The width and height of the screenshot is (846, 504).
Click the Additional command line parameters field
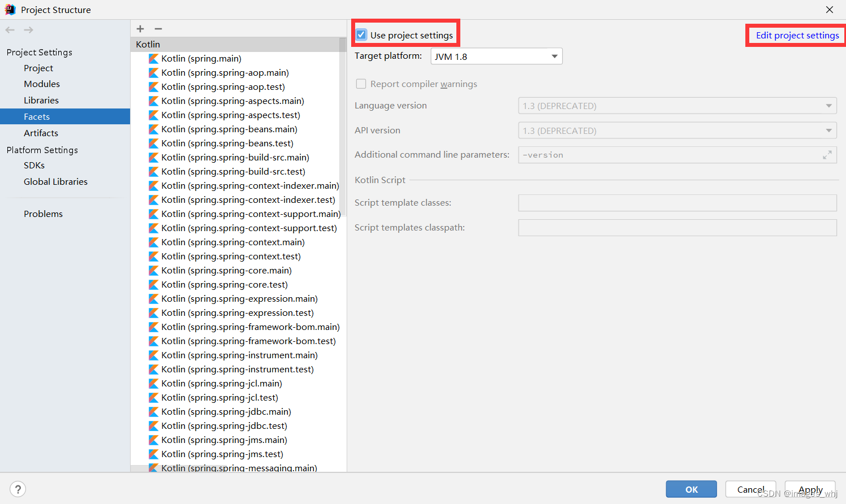tap(677, 155)
